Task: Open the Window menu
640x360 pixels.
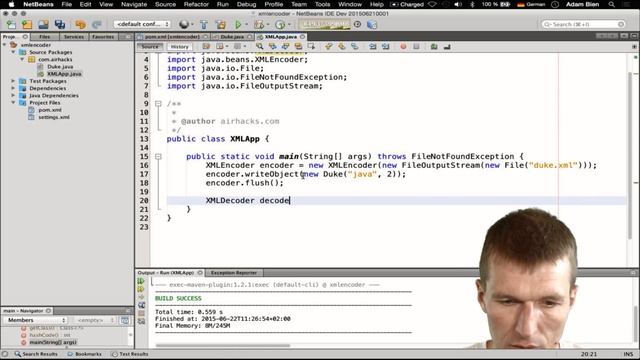Action: click(350, 4)
